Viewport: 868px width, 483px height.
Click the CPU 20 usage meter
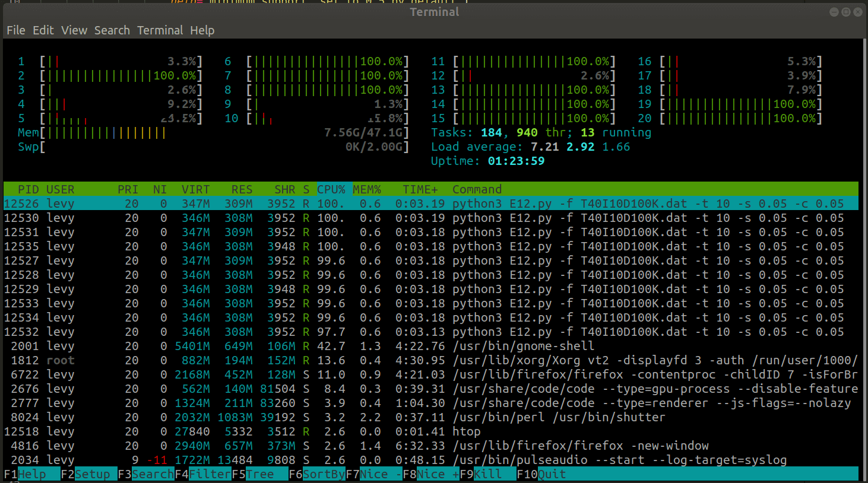[730, 118]
